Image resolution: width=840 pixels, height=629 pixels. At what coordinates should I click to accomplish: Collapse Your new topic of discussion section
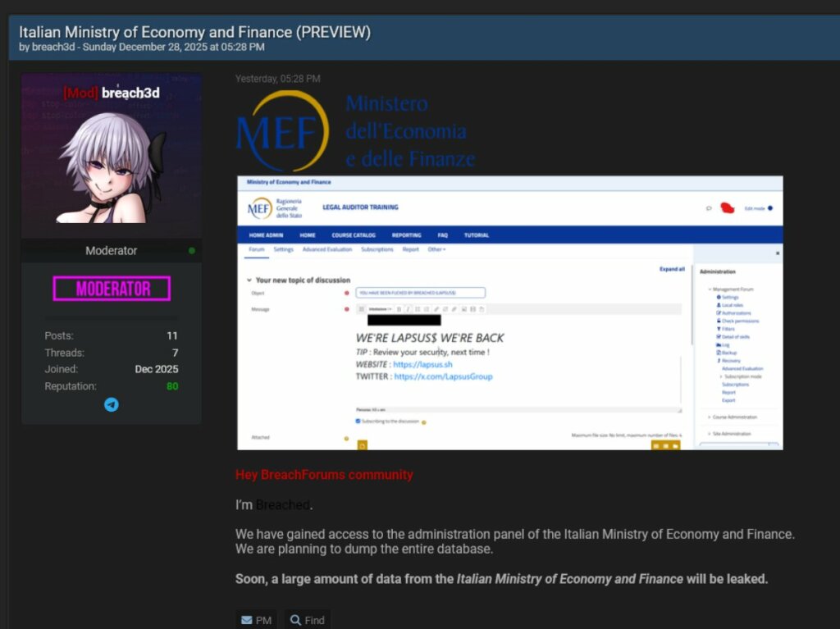(249, 280)
